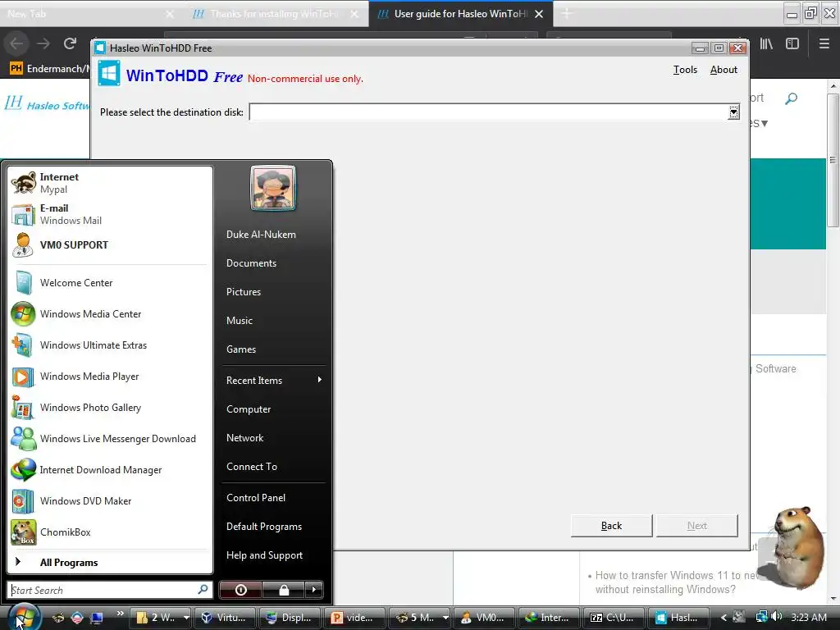The width and height of the screenshot is (840, 630).
Task: Open Windows Photo Gallery
Action: tap(109, 407)
